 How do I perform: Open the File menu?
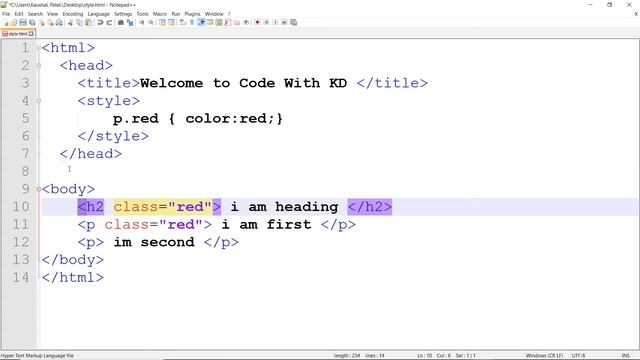6,14
